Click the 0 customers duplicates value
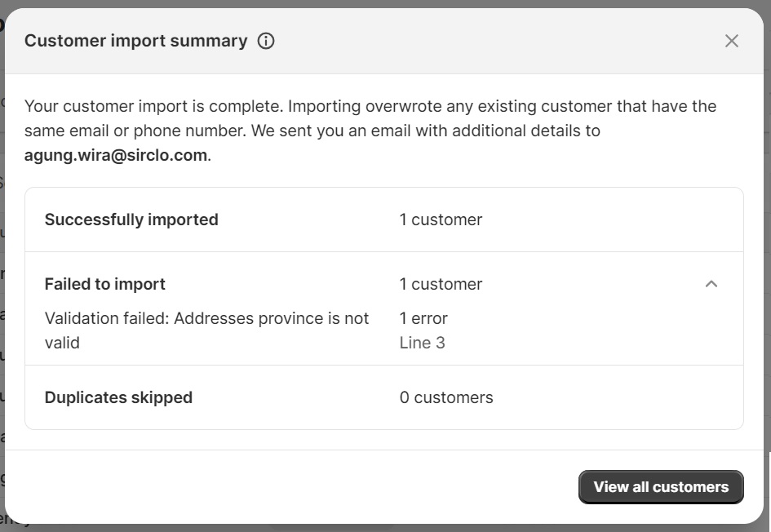The width and height of the screenshot is (771, 532). [446, 397]
